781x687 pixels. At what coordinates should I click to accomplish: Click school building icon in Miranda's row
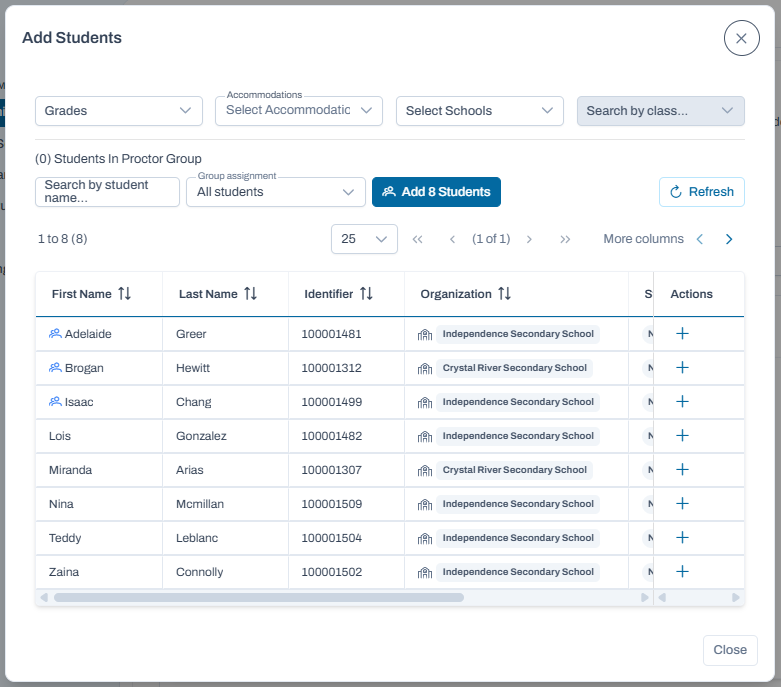pyautogui.click(x=425, y=471)
